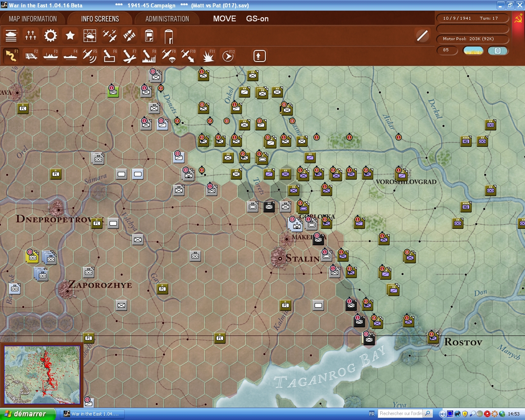The height and width of the screenshot is (420, 525).
Task: Click the taskbar search magnifier button
Action: 427,413
